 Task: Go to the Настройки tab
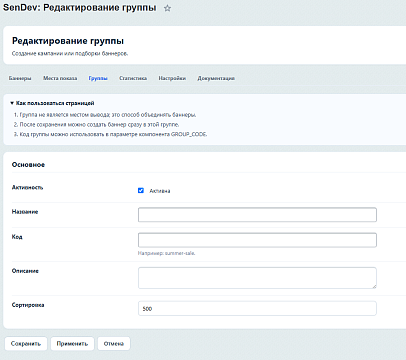172,78
